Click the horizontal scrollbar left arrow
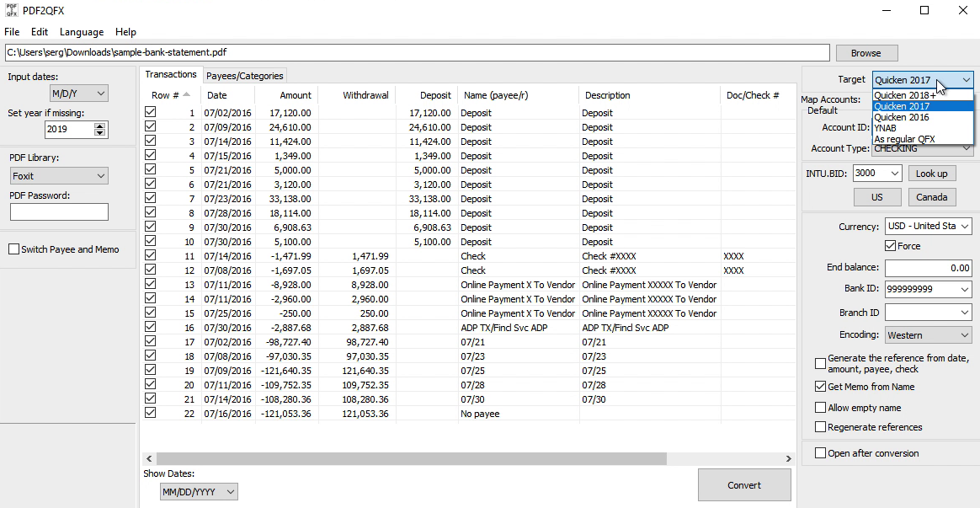This screenshot has height=508, width=980. [x=149, y=458]
